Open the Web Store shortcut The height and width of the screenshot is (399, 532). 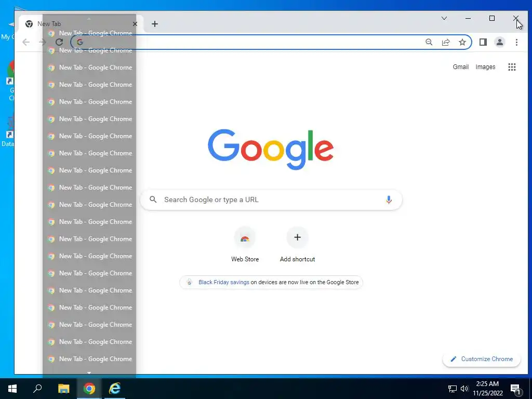245,245
